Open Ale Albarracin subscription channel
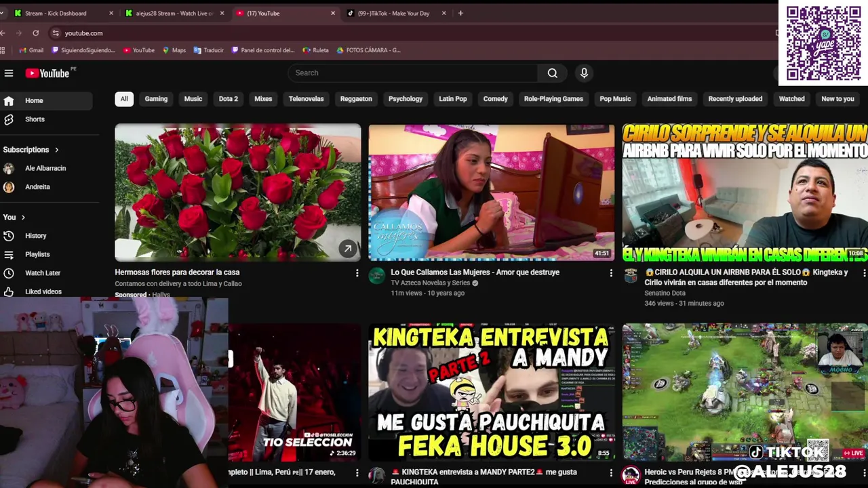 pyautogui.click(x=46, y=168)
